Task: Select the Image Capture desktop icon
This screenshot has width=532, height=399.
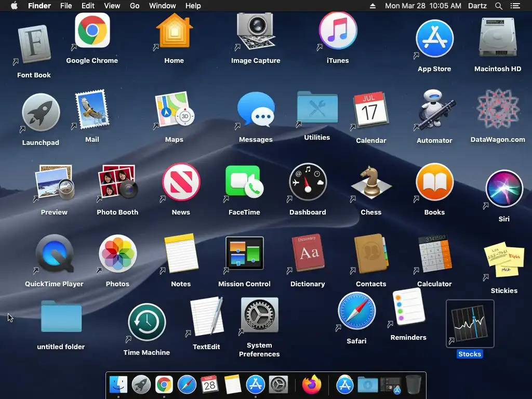Action: (x=256, y=31)
